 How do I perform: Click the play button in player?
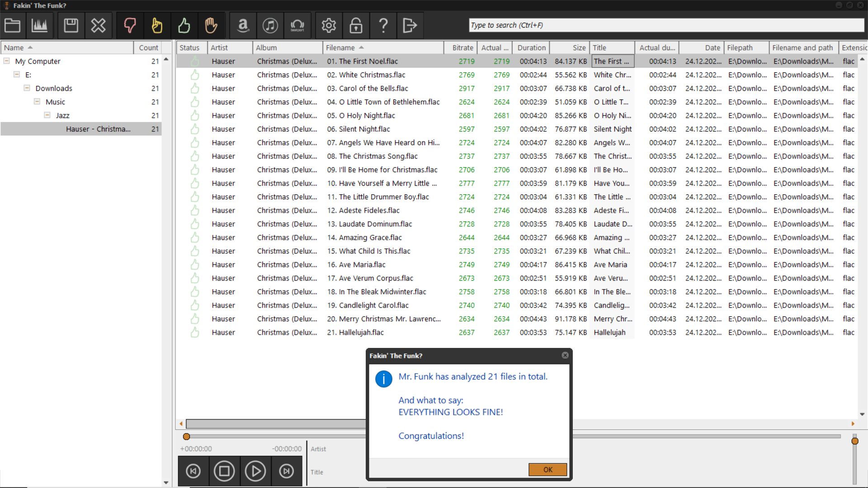click(255, 471)
